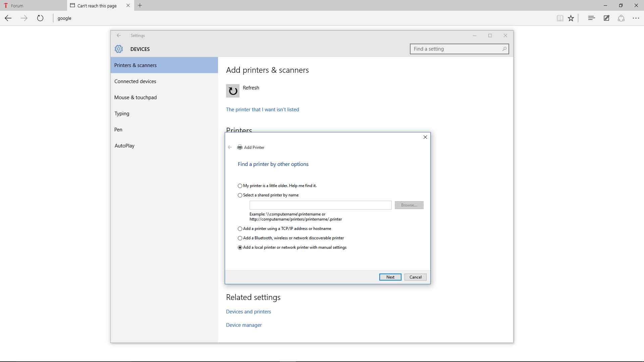This screenshot has width=644, height=362.
Task: Click the Find a setting search box
Action: (456, 49)
